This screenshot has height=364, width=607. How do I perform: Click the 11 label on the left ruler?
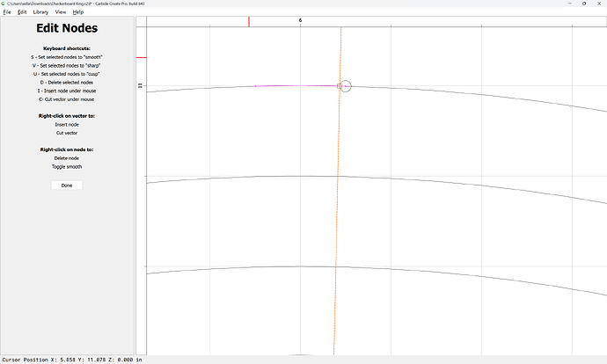tap(140, 86)
